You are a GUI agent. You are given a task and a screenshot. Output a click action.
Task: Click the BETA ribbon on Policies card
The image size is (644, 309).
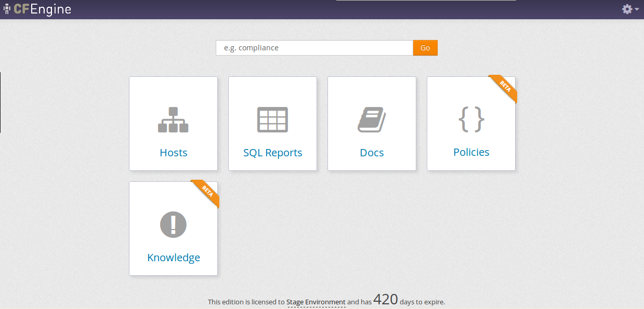[x=504, y=88]
